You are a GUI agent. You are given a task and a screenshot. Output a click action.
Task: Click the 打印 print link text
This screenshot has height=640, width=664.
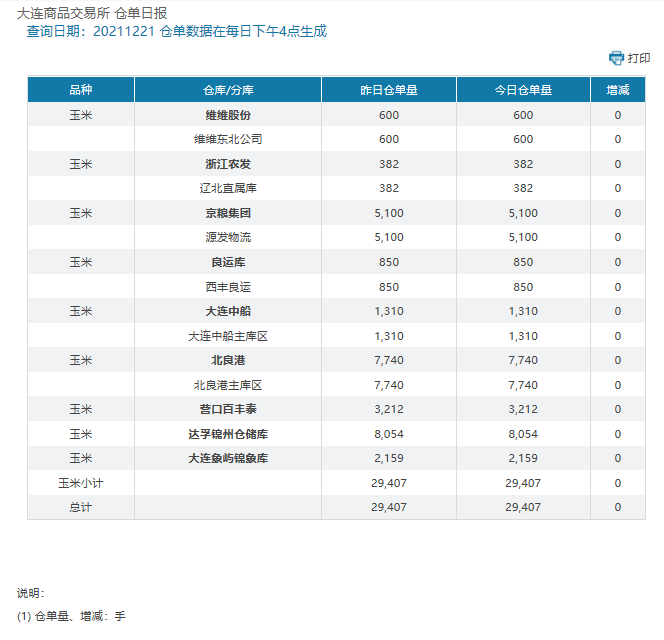tap(639, 58)
